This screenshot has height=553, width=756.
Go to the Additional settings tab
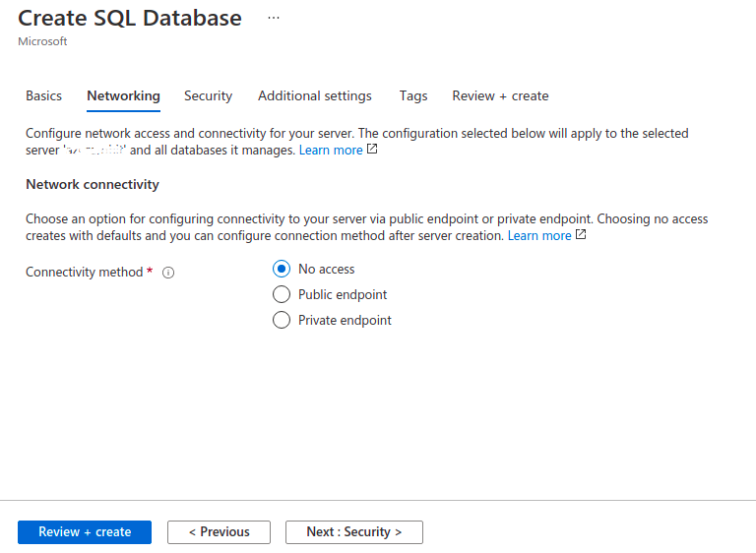point(315,95)
